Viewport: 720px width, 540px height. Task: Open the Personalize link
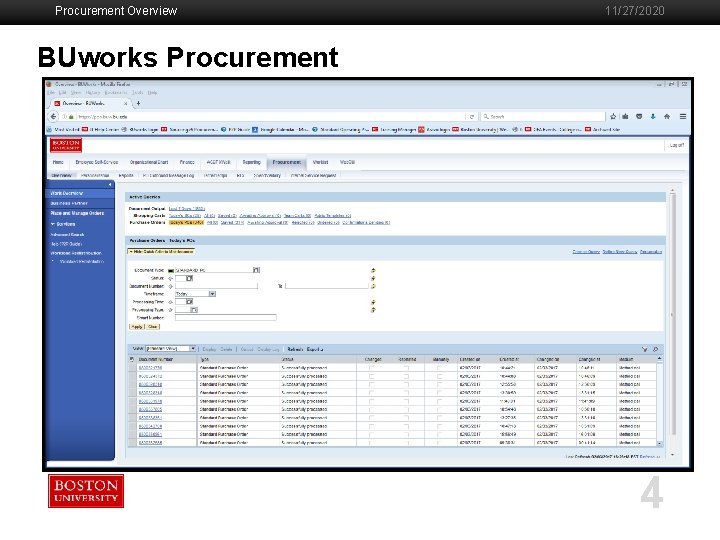[x=651, y=252]
